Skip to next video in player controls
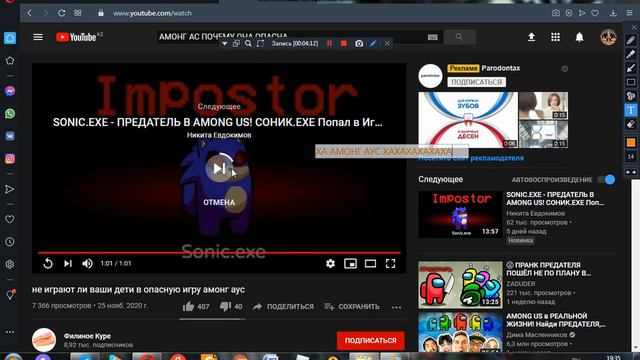Image resolution: width=640 pixels, height=360 pixels. [68, 264]
